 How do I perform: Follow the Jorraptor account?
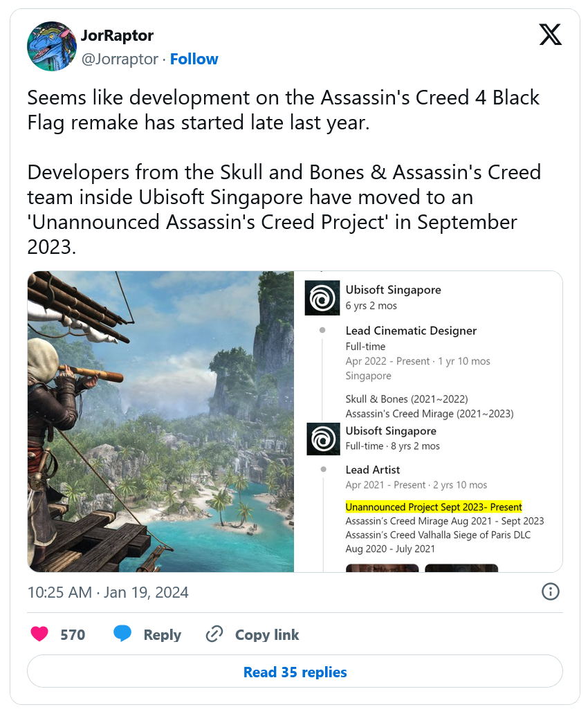tap(194, 59)
